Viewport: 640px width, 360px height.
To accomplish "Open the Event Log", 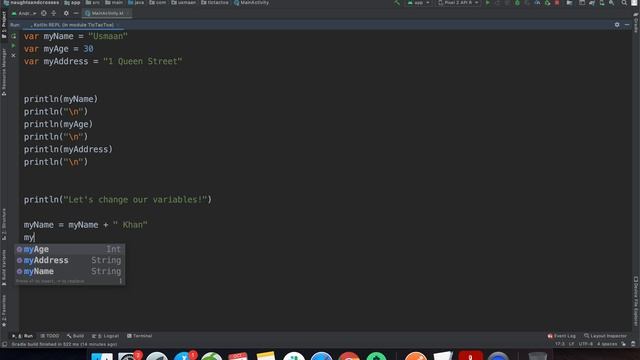I will 562,336.
